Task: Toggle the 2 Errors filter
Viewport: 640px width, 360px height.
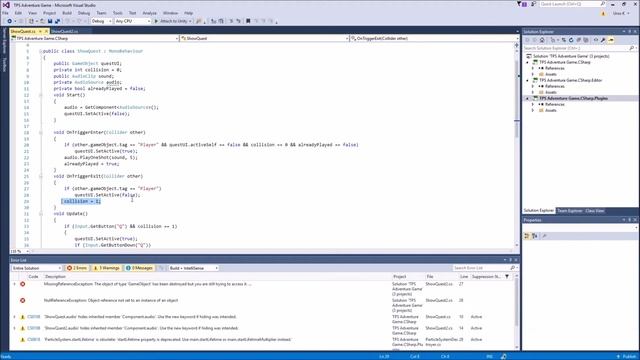Action: 77,268
